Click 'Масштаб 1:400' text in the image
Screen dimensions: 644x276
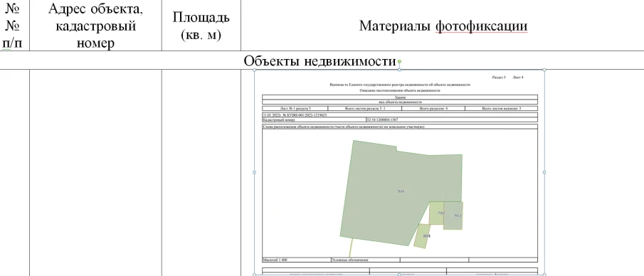tap(275, 260)
